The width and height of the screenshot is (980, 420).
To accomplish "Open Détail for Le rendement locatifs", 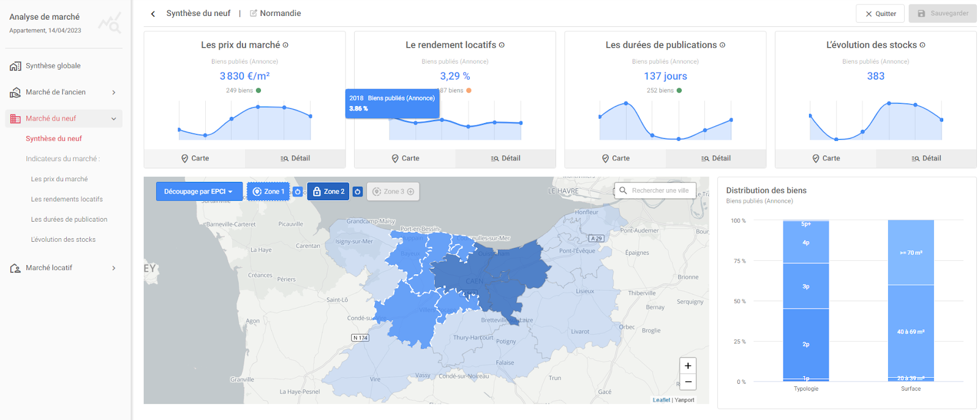I will (505, 159).
